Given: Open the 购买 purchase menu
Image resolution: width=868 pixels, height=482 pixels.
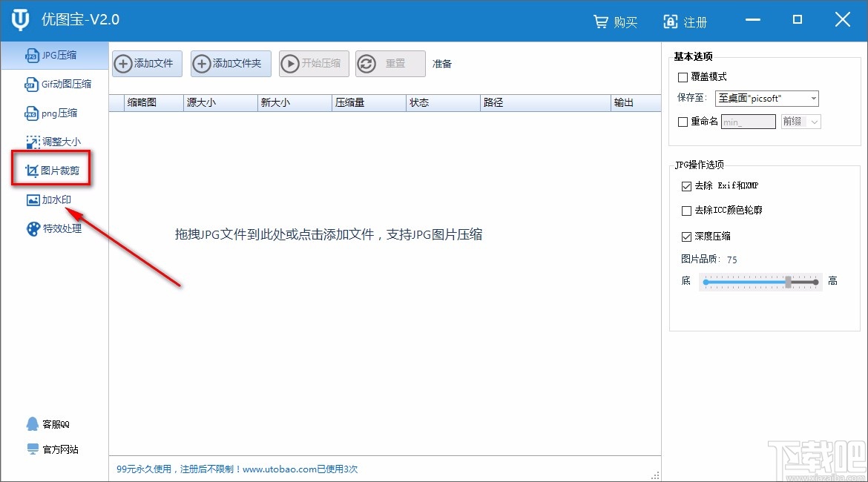Looking at the screenshot, I should point(615,22).
